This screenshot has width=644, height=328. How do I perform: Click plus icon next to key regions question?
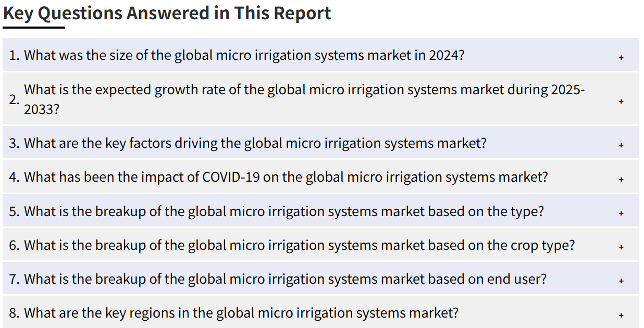point(621,315)
